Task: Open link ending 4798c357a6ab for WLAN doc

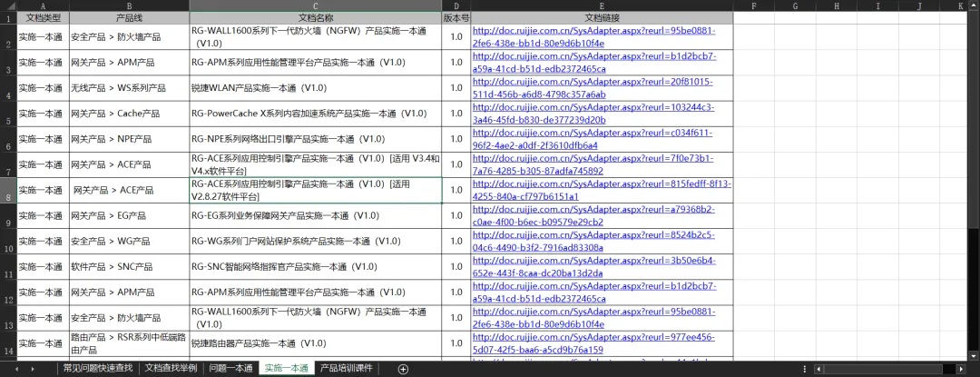Action: point(593,88)
